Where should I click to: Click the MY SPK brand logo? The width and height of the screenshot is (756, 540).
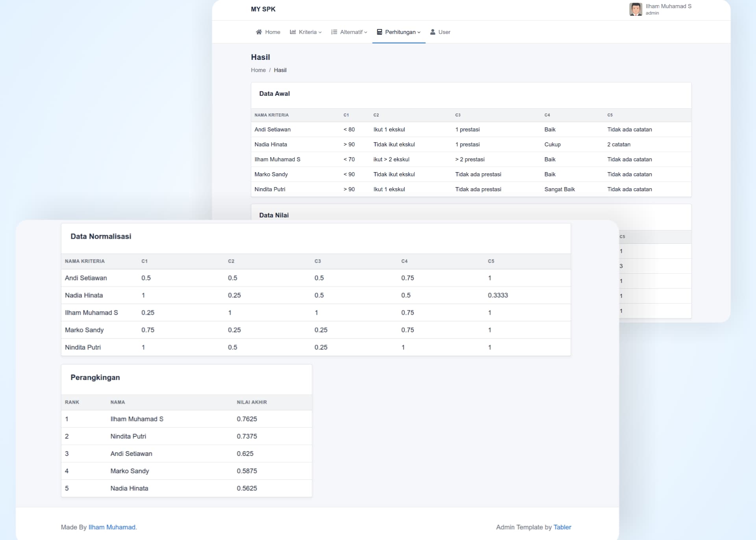click(263, 9)
